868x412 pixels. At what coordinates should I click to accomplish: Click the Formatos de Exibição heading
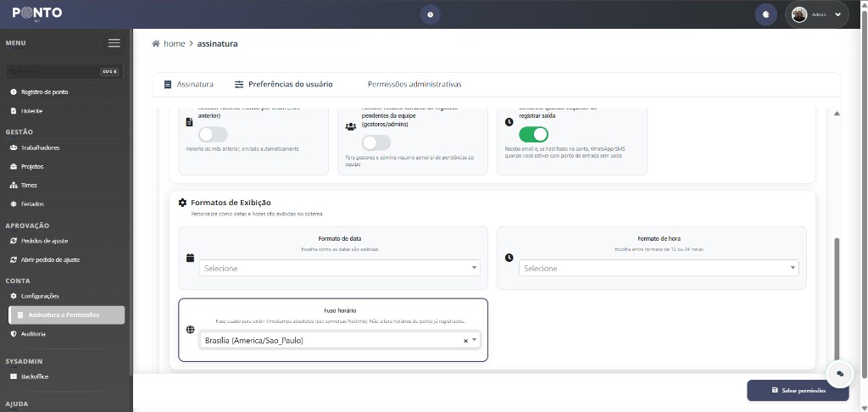231,203
